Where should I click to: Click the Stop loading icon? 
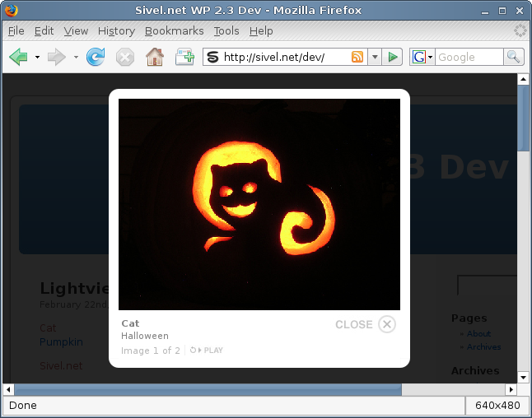click(x=124, y=57)
